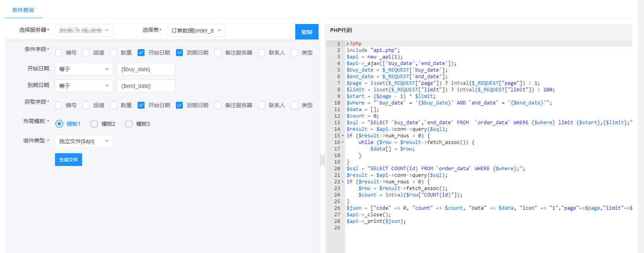Screen dimensions: 644x253
Task: Check 类型 in 获取字段 row
Action: 294,105
